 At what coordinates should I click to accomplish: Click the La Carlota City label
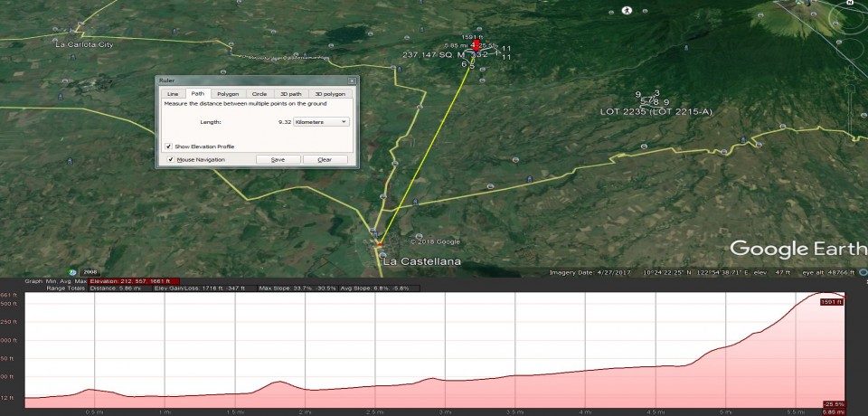point(84,43)
